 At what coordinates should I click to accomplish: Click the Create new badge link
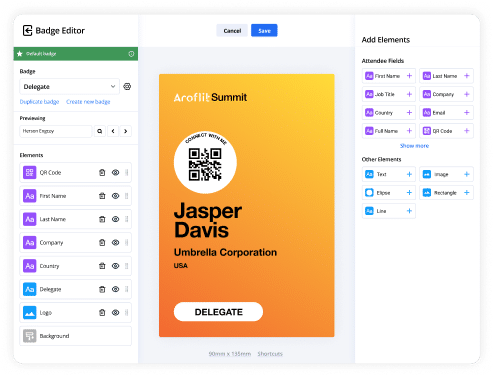coord(88,102)
